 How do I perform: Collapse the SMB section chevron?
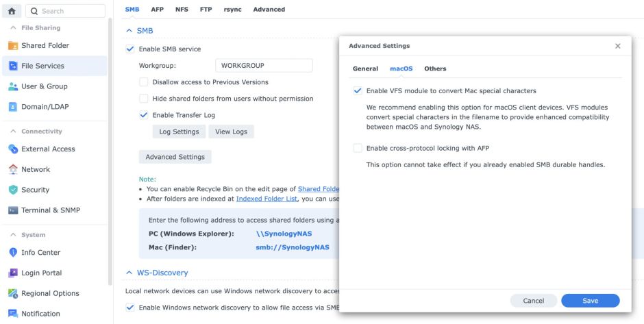click(129, 31)
